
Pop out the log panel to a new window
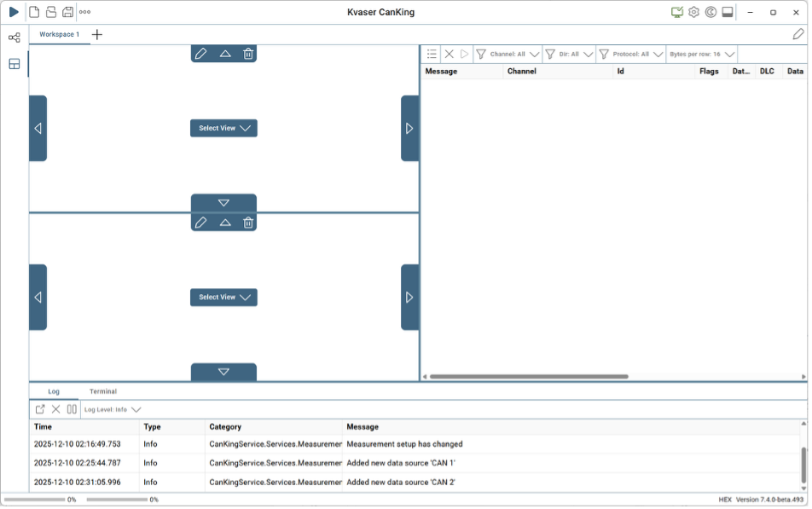point(40,409)
